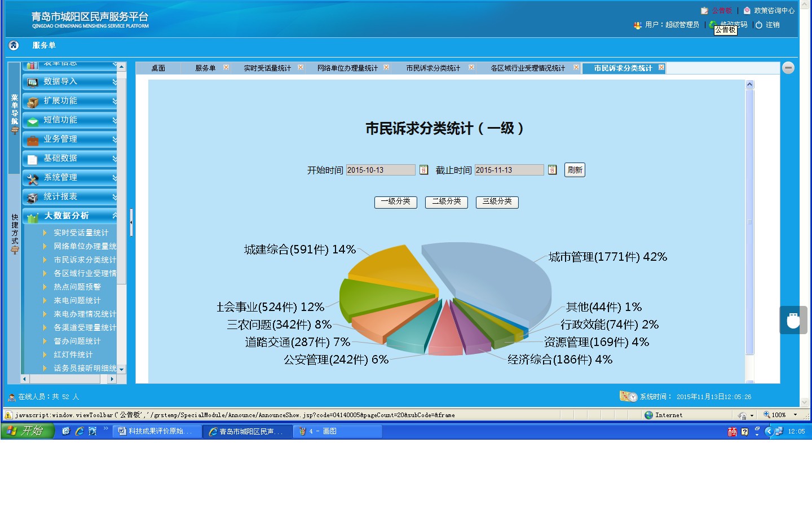Click the round minus icon right of tabs

tap(788, 68)
